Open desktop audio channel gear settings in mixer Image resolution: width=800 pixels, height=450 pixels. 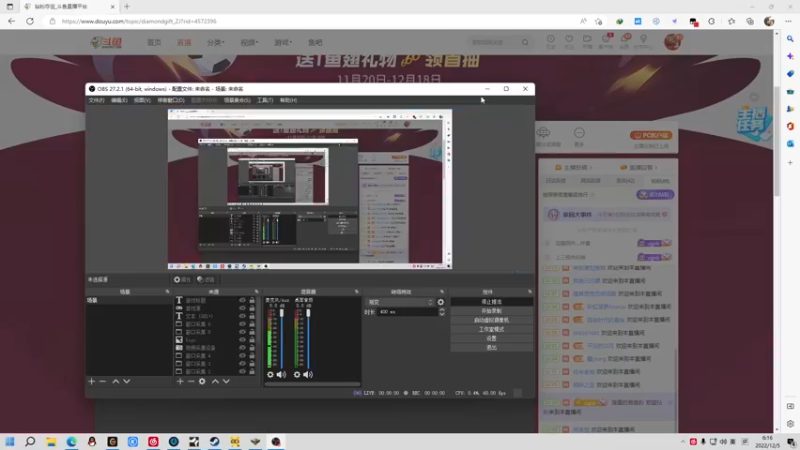[x=297, y=374]
